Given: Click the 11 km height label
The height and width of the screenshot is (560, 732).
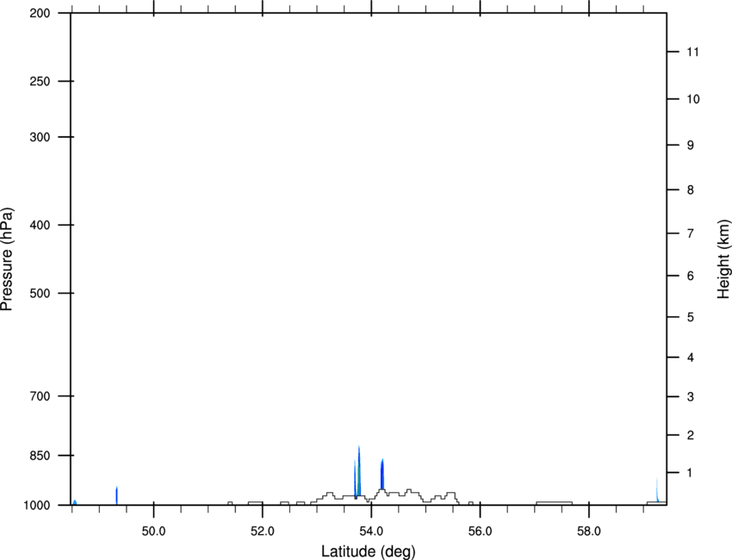Looking at the screenshot, I should click(x=693, y=52).
